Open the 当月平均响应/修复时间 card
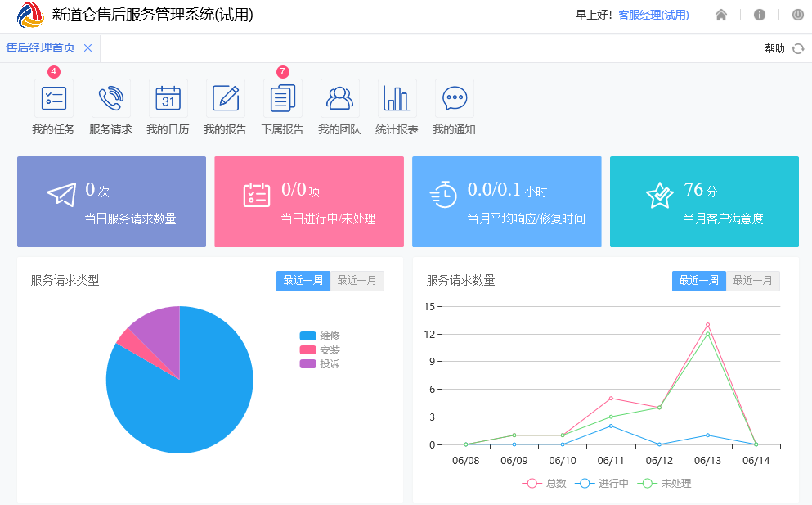This screenshot has width=812, height=505. pyautogui.click(x=507, y=201)
